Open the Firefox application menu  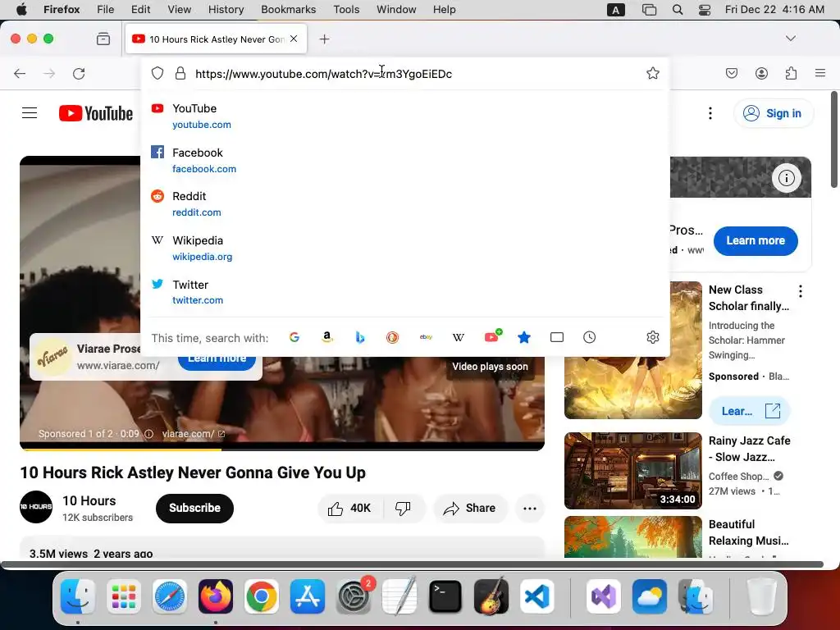pos(820,73)
